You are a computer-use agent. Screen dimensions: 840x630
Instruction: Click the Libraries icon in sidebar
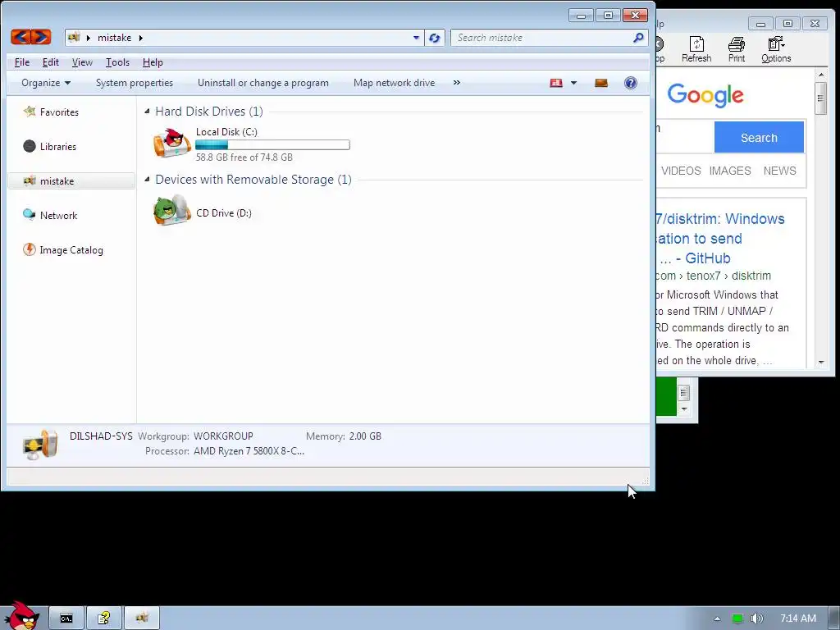coord(30,146)
